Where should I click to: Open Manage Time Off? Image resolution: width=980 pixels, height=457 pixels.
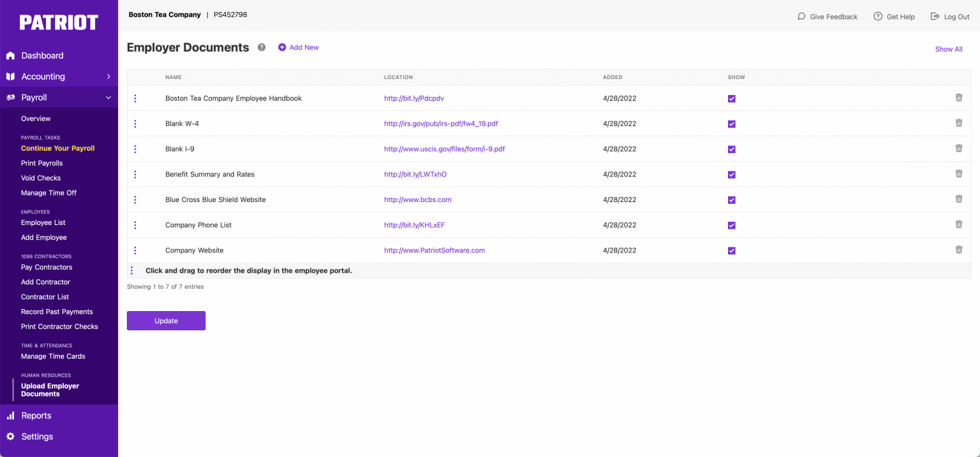[48, 193]
